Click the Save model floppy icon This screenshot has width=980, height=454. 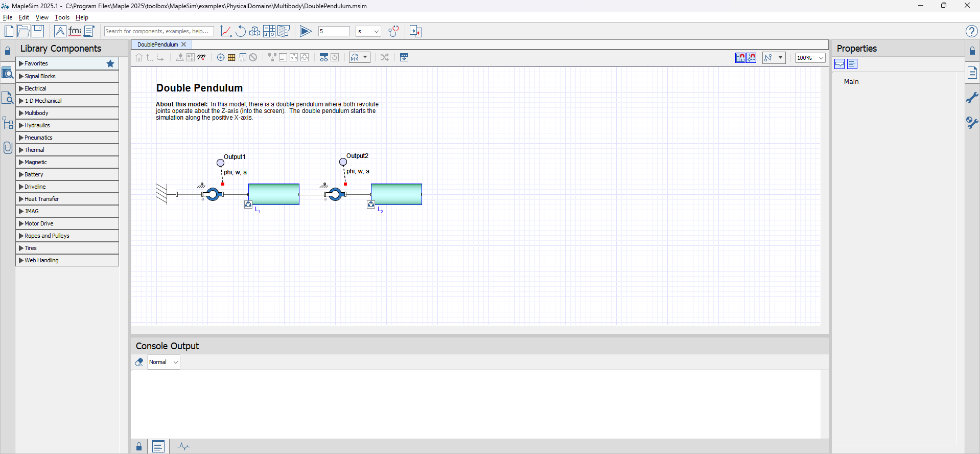(x=38, y=31)
